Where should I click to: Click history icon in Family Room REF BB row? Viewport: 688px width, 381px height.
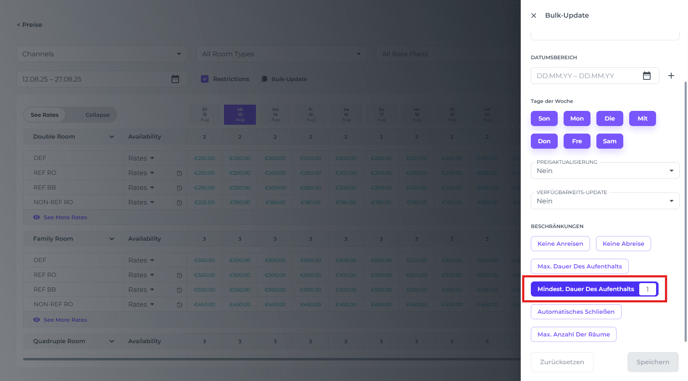(179, 290)
